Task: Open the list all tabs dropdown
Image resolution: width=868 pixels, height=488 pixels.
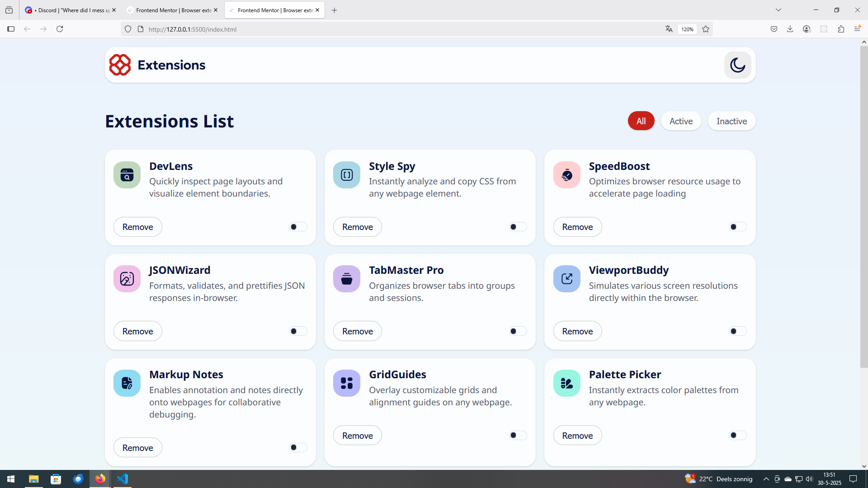Action: coord(778,10)
